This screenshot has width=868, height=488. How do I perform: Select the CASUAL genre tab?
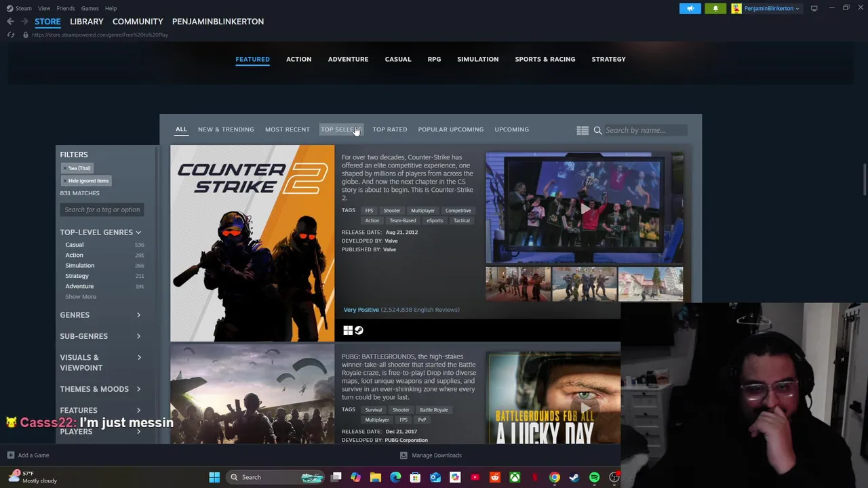(x=398, y=59)
